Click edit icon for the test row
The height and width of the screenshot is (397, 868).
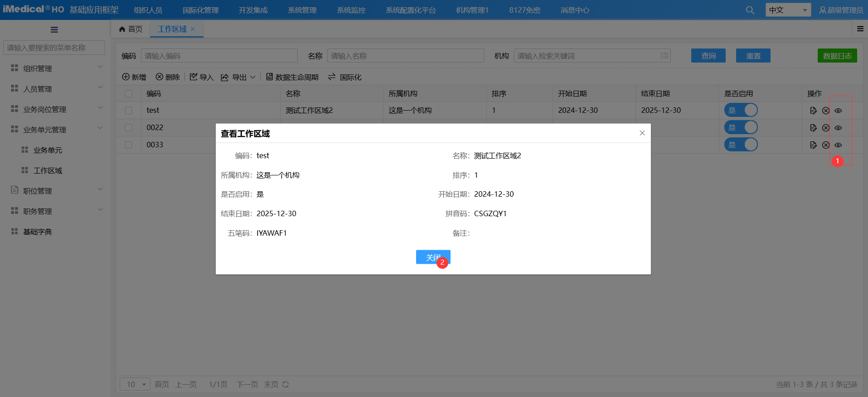click(813, 111)
